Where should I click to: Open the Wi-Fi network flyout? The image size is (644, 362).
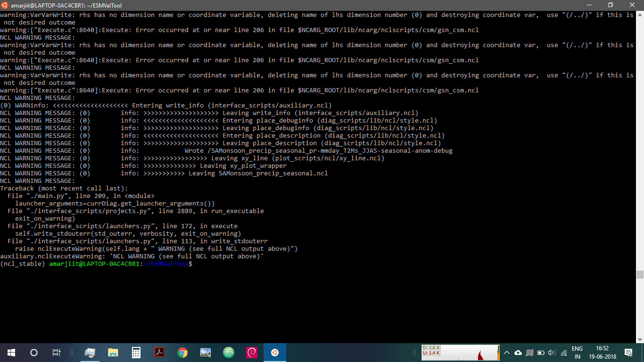pos(564,353)
